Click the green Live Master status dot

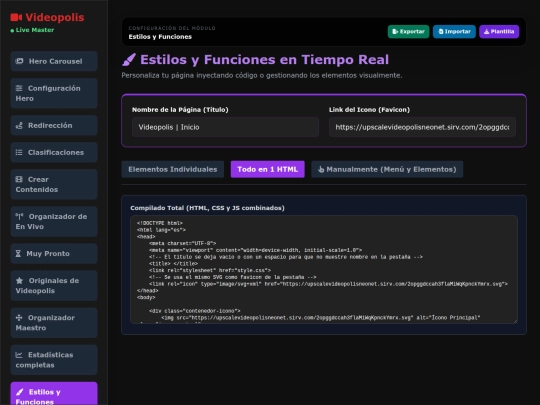(x=12, y=30)
